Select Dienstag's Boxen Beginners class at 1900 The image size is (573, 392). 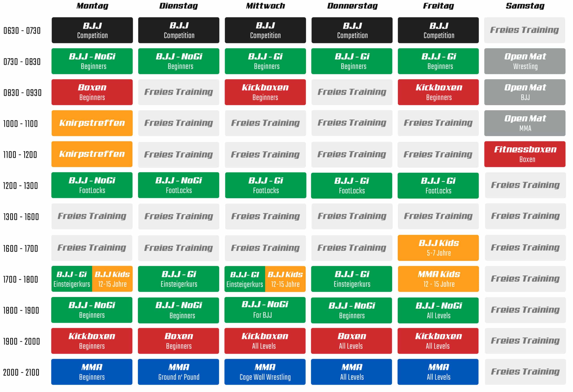click(178, 341)
